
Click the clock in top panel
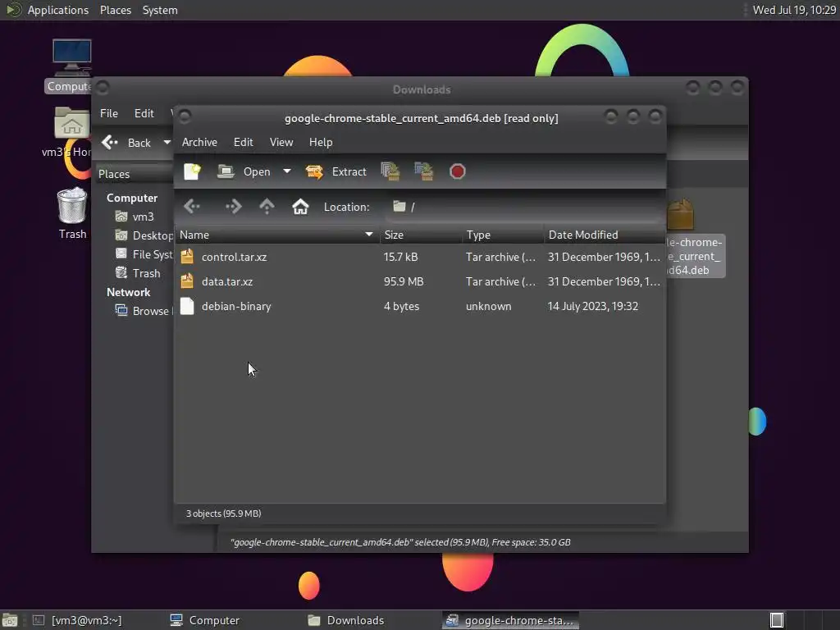pos(794,10)
